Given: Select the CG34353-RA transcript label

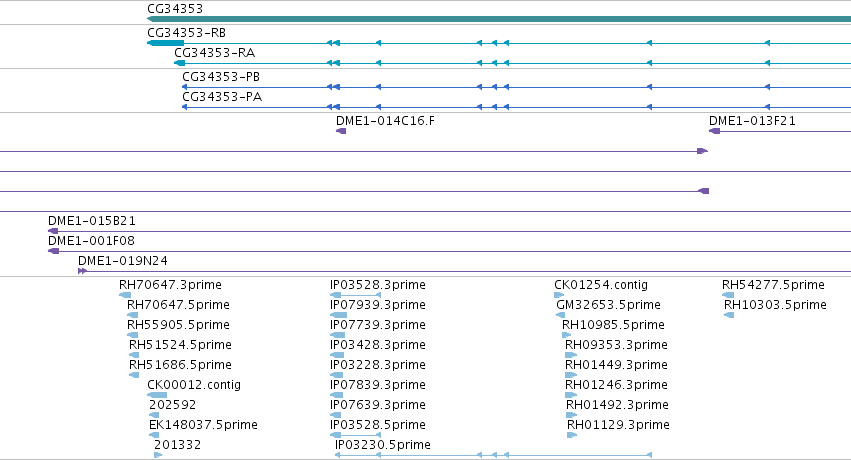Looking at the screenshot, I should pos(214,53).
